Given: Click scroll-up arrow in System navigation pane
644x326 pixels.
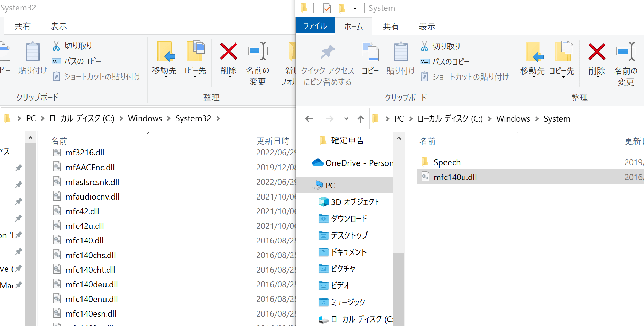Looking at the screenshot, I should point(399,138).
